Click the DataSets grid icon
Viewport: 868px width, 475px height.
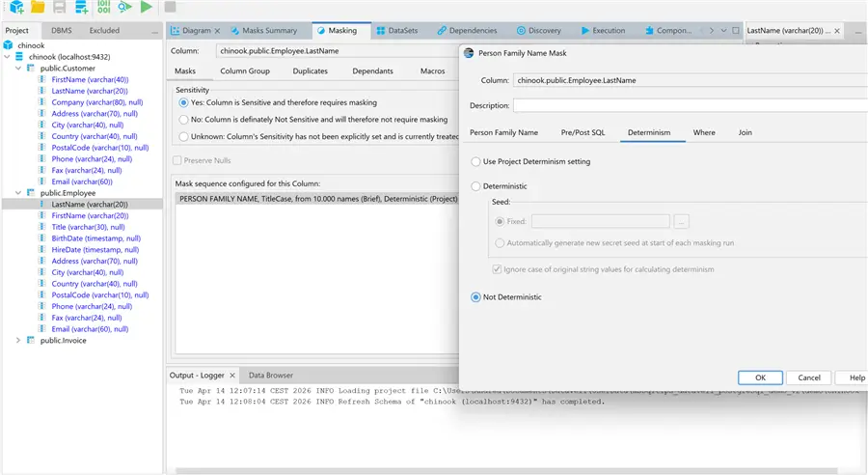tap(381, 31)
